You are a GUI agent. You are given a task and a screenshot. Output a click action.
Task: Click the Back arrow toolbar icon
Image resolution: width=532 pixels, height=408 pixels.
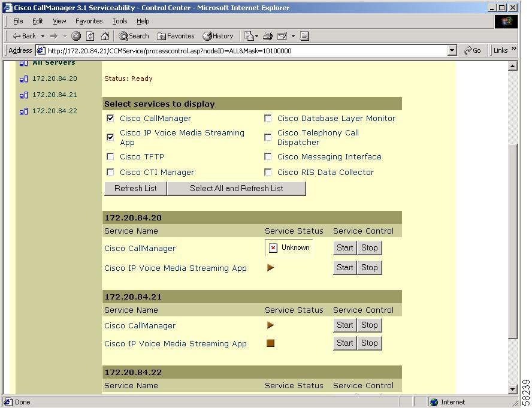click(17, 36)
